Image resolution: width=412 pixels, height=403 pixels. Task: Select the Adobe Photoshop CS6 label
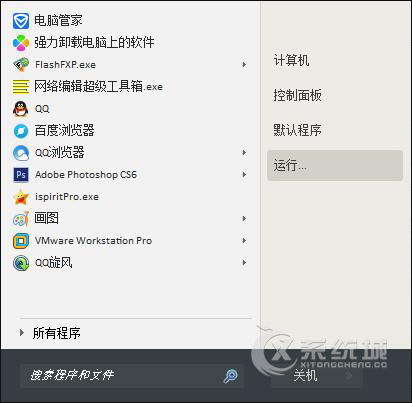[86, 175]
